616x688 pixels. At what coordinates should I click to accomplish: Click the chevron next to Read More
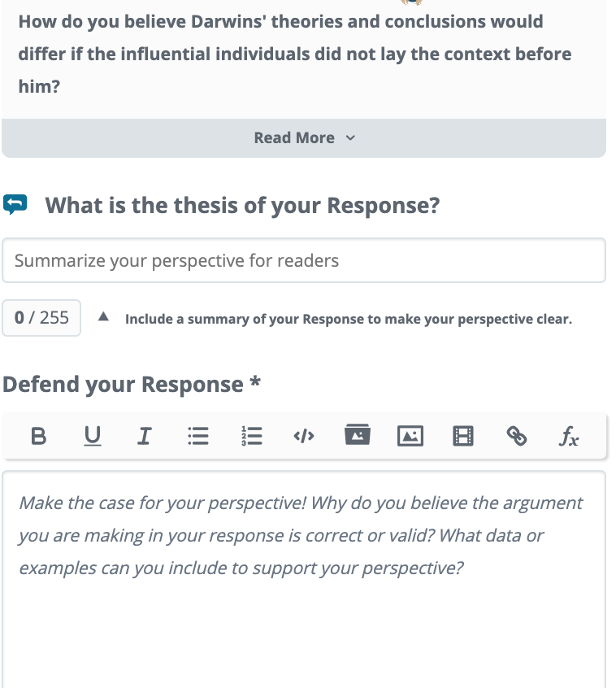(350, 137)
